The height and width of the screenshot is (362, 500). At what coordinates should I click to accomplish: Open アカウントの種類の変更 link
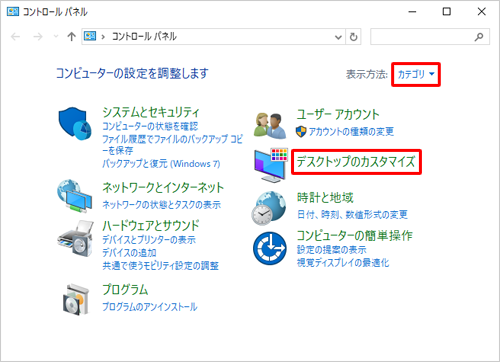351,132
